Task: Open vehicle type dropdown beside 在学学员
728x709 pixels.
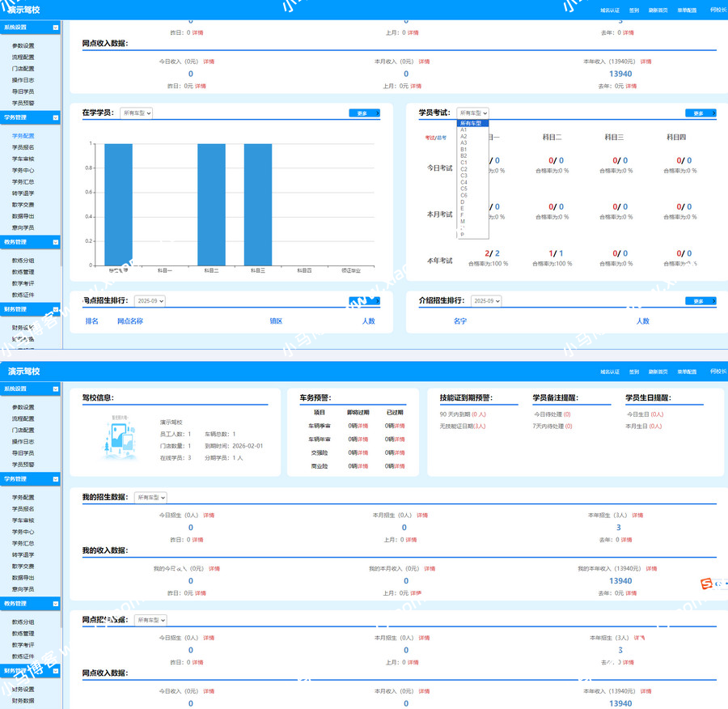Action: click(137, 113)
